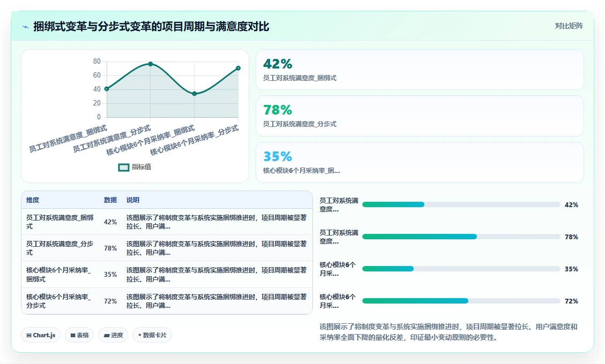Select the chart low point for 核心模块6个月采纳率_捆绑式
Viewport: 605px width, 364px height.
(x=195, y=94)
